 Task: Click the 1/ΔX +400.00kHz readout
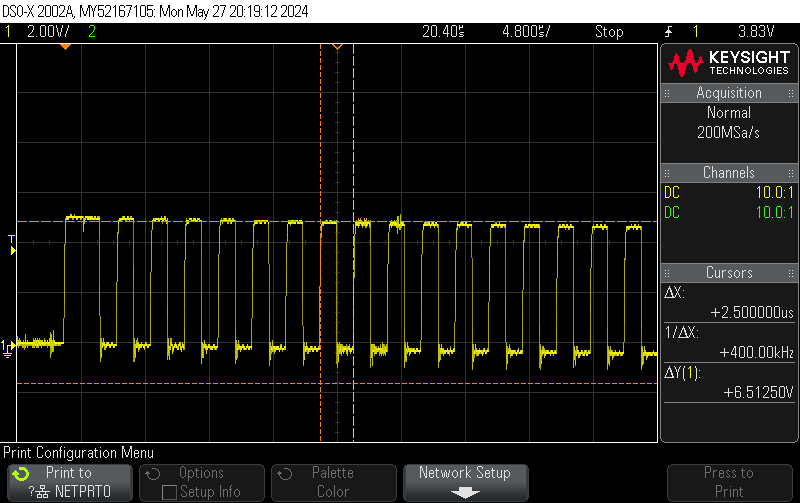pos(729,343)
